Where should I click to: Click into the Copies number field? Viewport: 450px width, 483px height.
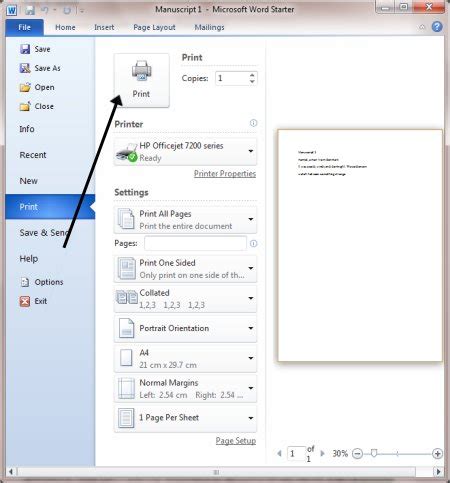232,78
